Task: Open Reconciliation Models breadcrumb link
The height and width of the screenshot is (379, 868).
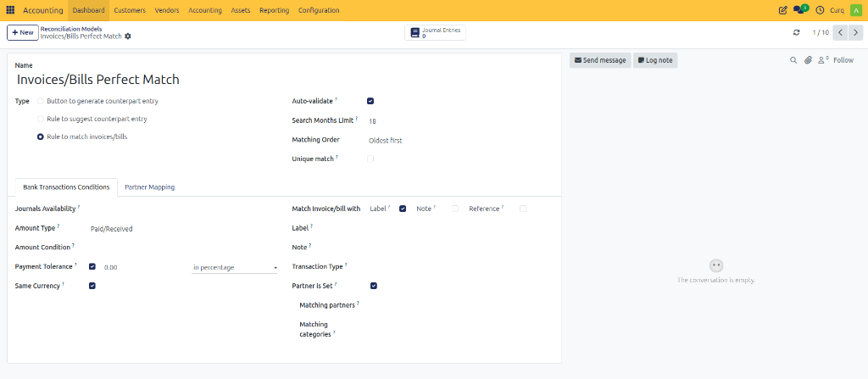Action: coord(71,29)
